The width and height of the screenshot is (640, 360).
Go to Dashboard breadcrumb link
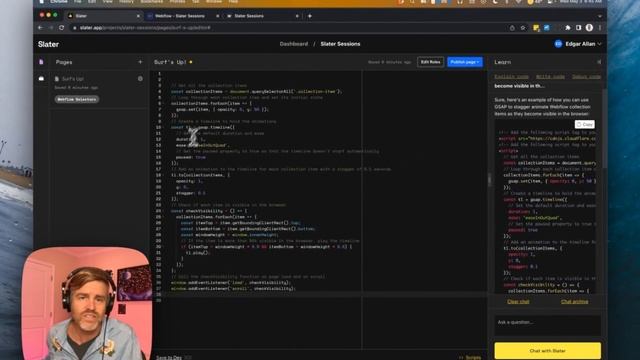[x=294, y=44]
